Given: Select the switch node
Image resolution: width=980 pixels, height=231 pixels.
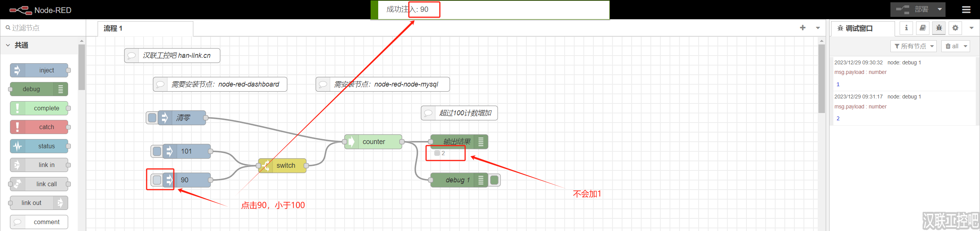Looking at the screenshot, I should pyautogui.click(x=282, y=165).
